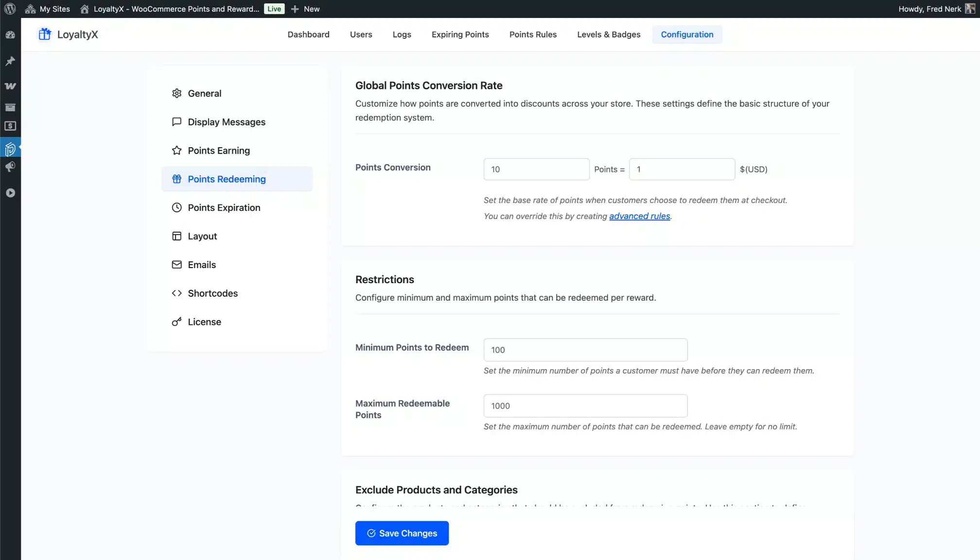Switch to the Logs tab
The image size is (980, 560).
[402, 34]
